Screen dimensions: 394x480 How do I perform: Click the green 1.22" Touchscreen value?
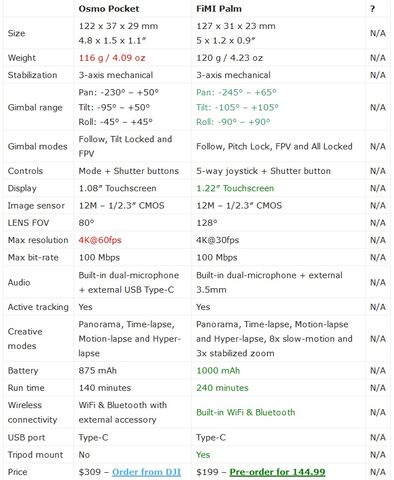coord(235,188)
